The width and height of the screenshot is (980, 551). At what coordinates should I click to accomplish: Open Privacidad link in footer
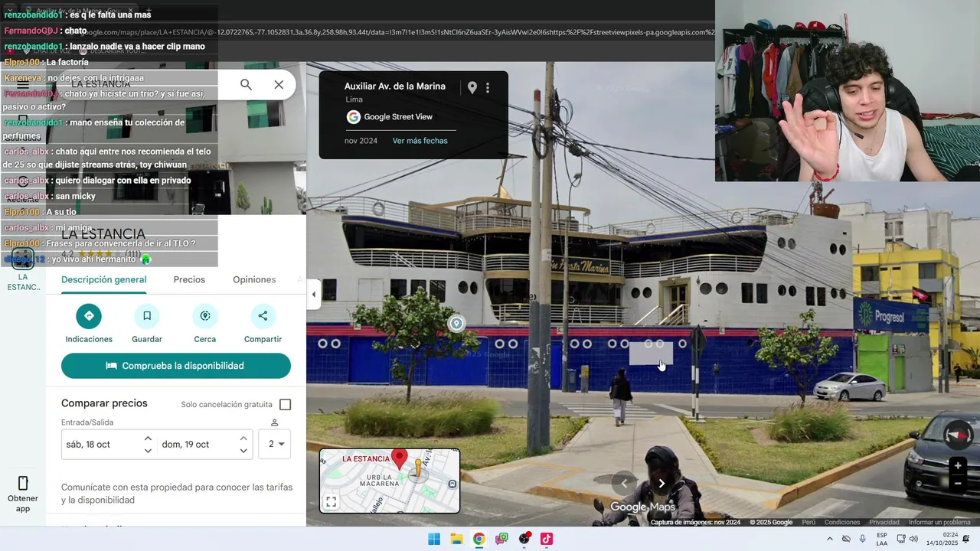[884, 523]
